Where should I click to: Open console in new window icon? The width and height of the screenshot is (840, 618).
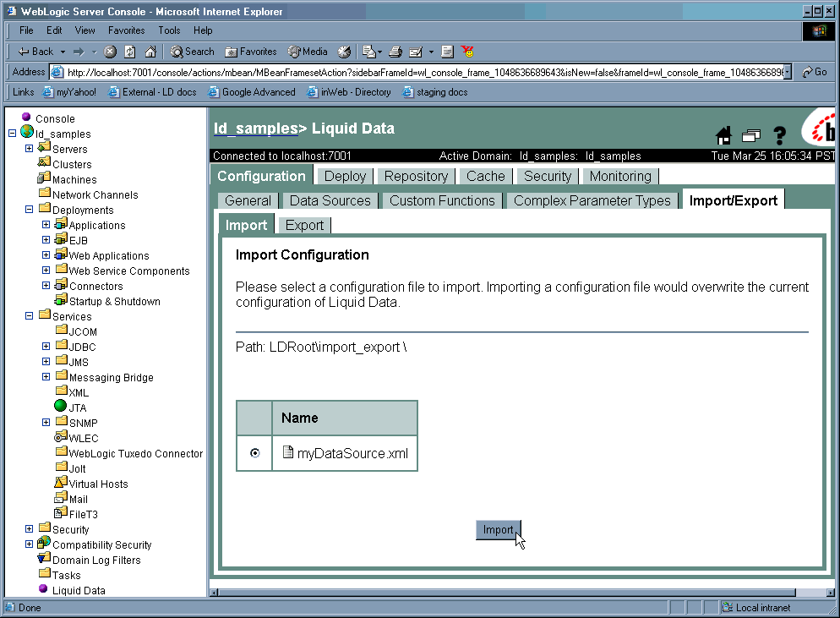pos(751,135)
